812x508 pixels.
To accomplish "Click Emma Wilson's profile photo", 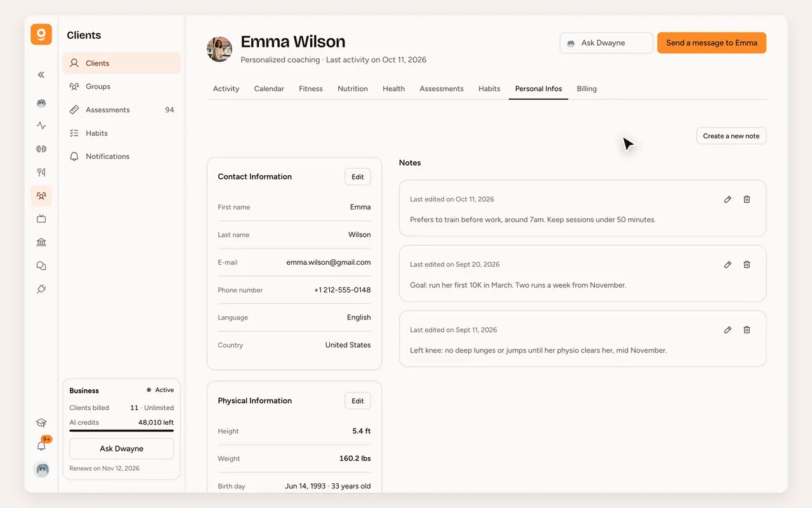I will tap(219, 50).
